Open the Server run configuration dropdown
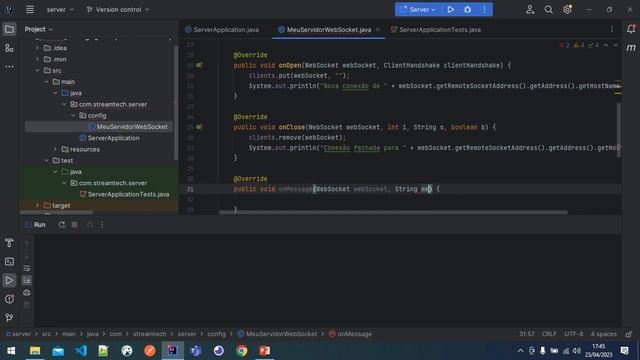Image resolution: width=640 pixels, height=360 pixels. [419, 9]
